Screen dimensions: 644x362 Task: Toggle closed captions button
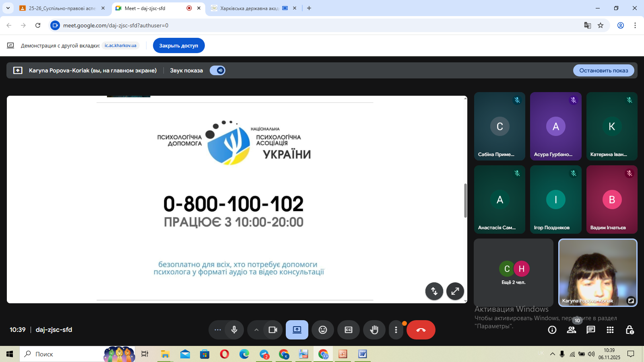click(x=349, y=330)
